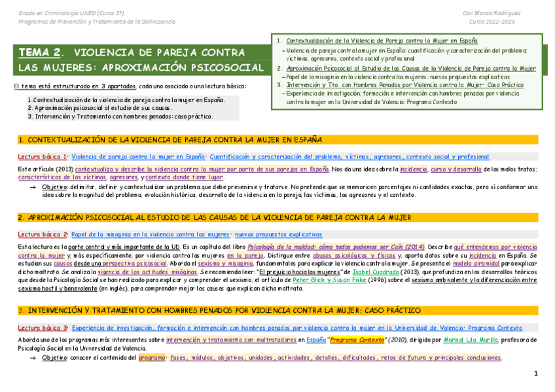Click the red 'Lectura básica 2' label
555x392 pixels.
click(x=42, y=234)
